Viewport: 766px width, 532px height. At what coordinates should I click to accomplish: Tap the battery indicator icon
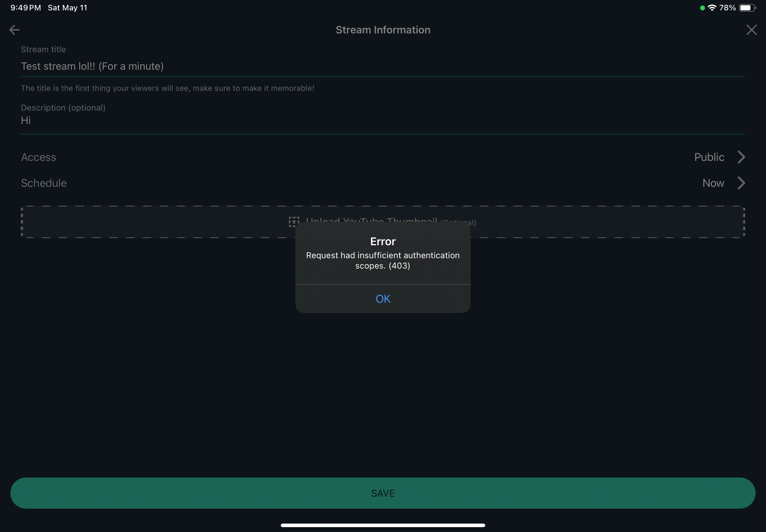click(747, 8)
